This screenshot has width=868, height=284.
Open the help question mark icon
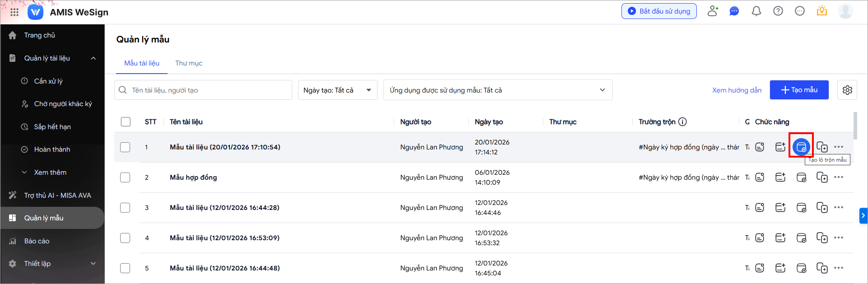pyautogui.click(x=778, y=11)
